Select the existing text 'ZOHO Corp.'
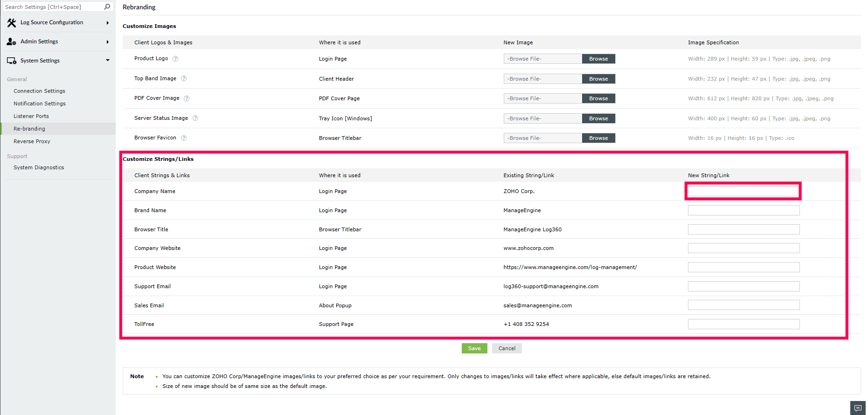Screen dimensions: 868x415 519,191
